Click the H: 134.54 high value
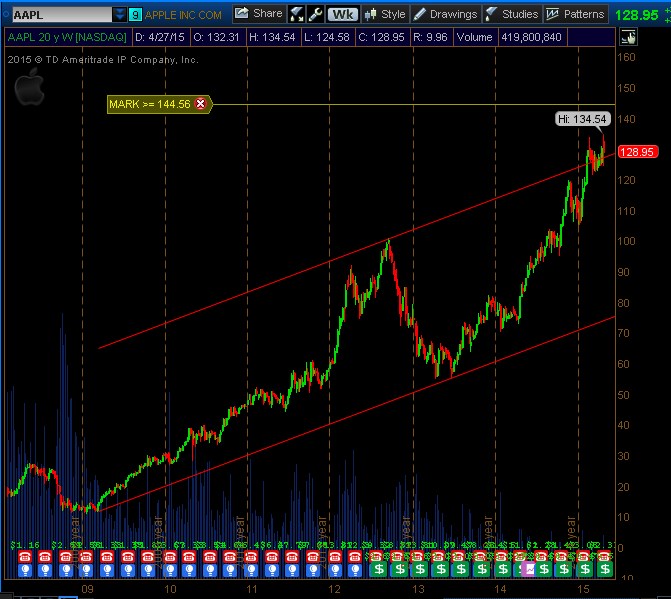 (272, 37)
